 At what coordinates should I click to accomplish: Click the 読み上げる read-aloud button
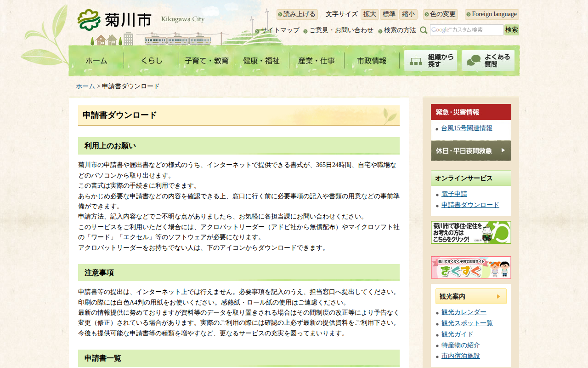coord(297,14)
